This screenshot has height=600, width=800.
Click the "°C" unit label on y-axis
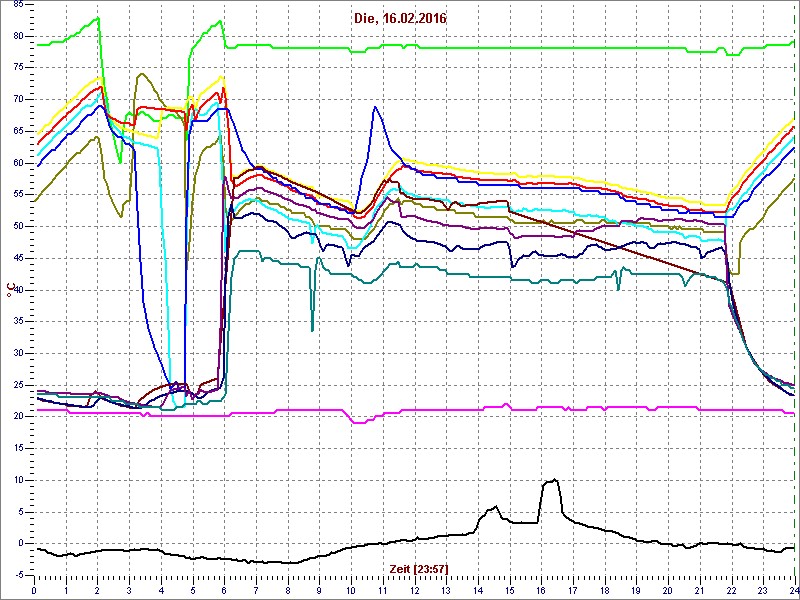click(x=11, y=290)
